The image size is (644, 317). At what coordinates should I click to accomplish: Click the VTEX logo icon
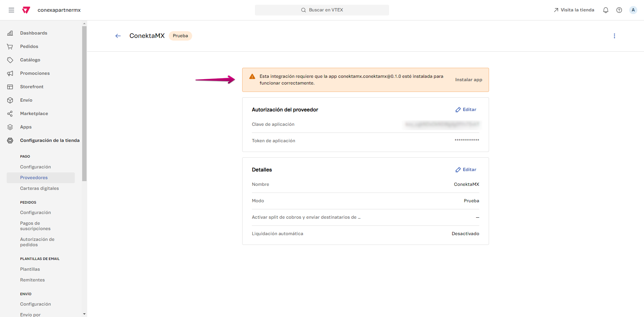pos(26,10)
